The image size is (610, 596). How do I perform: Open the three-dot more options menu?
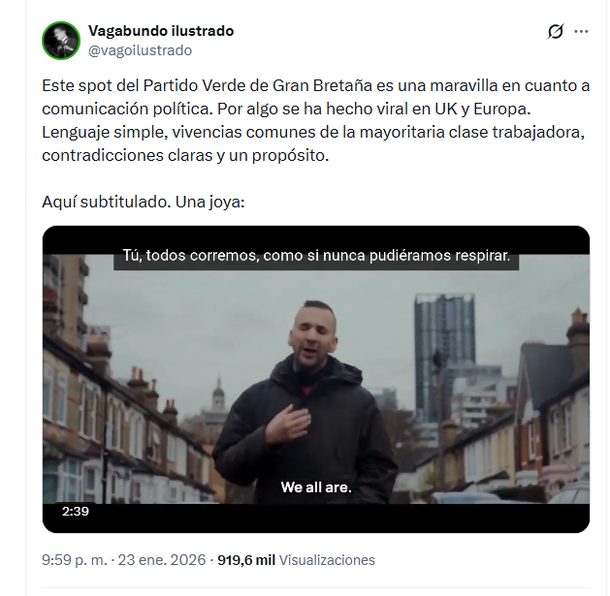point(581,32)
